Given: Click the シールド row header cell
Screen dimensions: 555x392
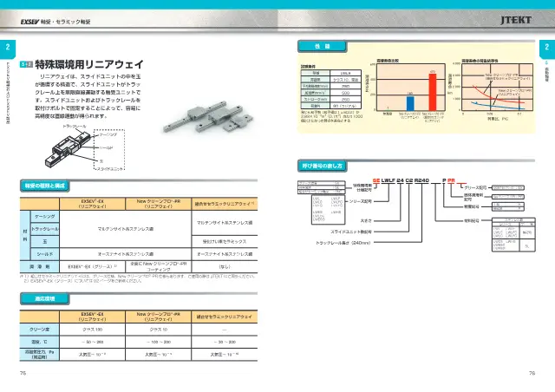Looking at the screenshot, I should (x=45, y=254).
